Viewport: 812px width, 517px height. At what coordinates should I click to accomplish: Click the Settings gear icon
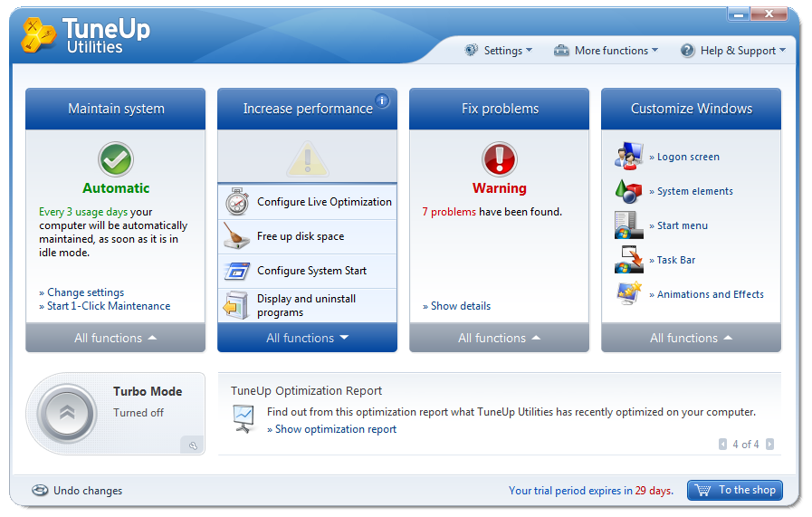(x=471, y=50)
